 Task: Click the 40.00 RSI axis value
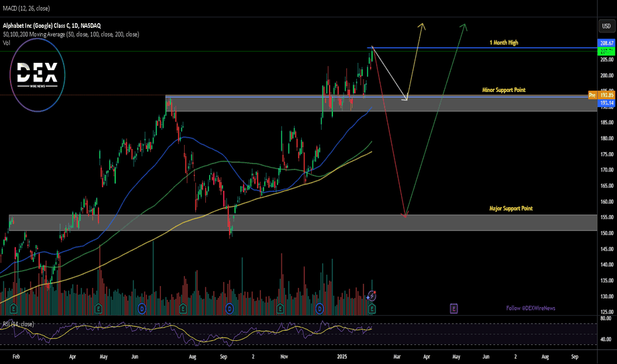click(x=606, y=340)
